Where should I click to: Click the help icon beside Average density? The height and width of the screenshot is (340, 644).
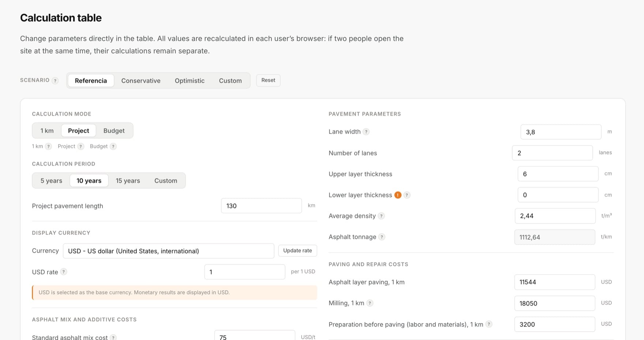coord(381,216)
